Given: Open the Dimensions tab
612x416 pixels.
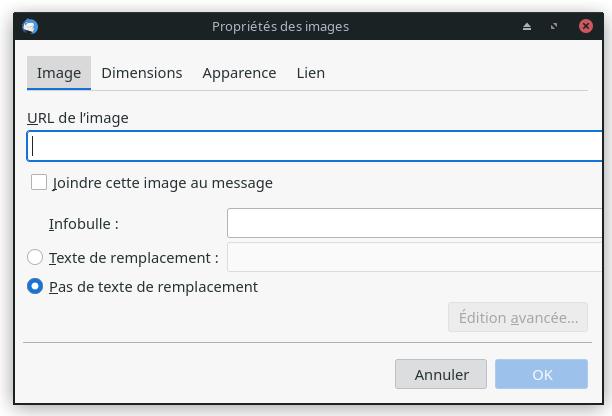Looking at the screenshot, I should 142,73.
